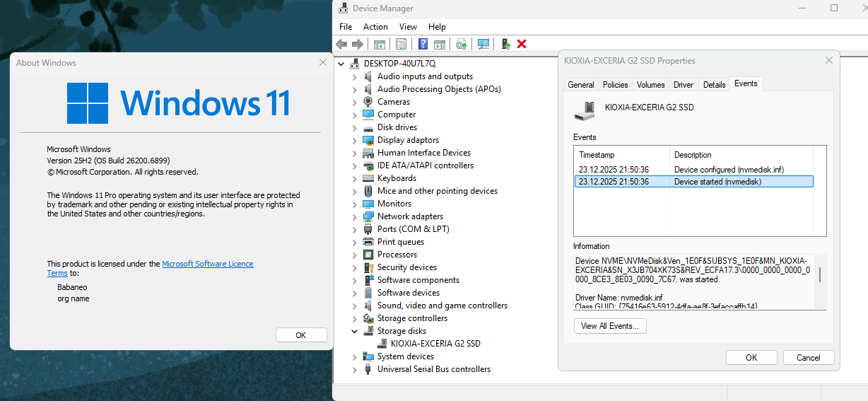Select Audio Processing Objects (APOs) tree item
The image size is (868, 401).
(x=439, y=89)
